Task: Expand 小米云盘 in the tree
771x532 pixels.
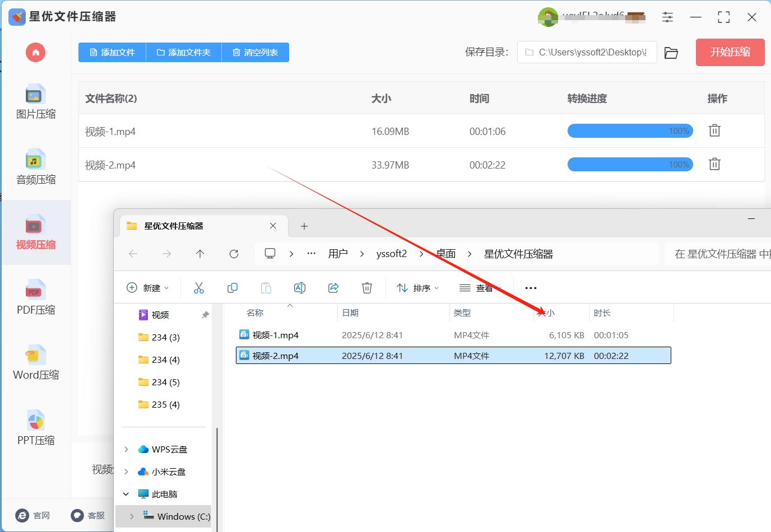Action: (x=126, y=472)
